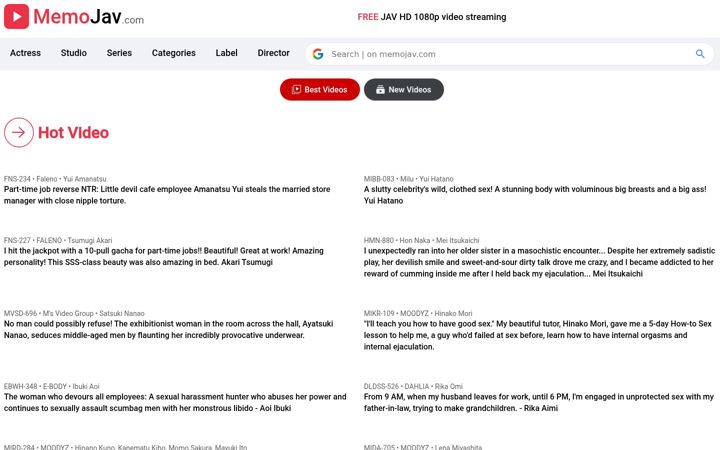Open actress Mei Itsukaichi's metadata link

457,241
